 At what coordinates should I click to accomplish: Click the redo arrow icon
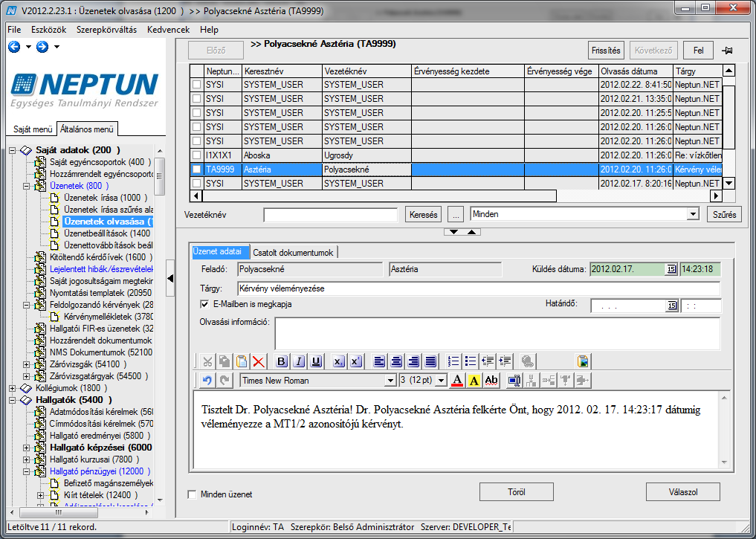point(224,381)
